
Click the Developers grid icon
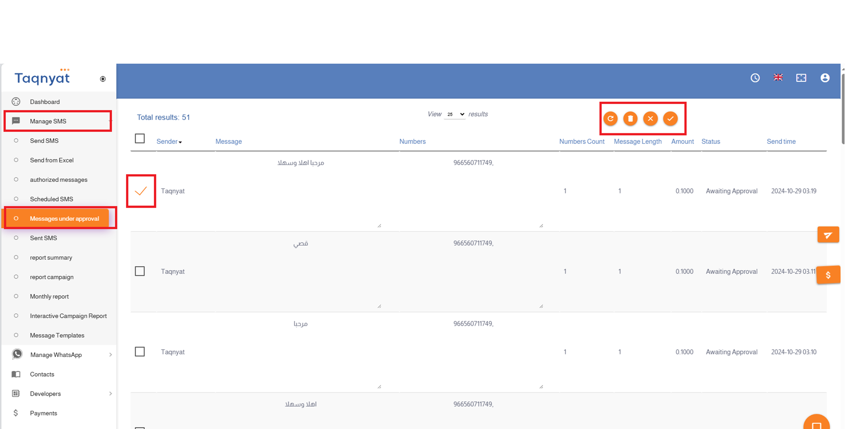[x=16, y=393]
